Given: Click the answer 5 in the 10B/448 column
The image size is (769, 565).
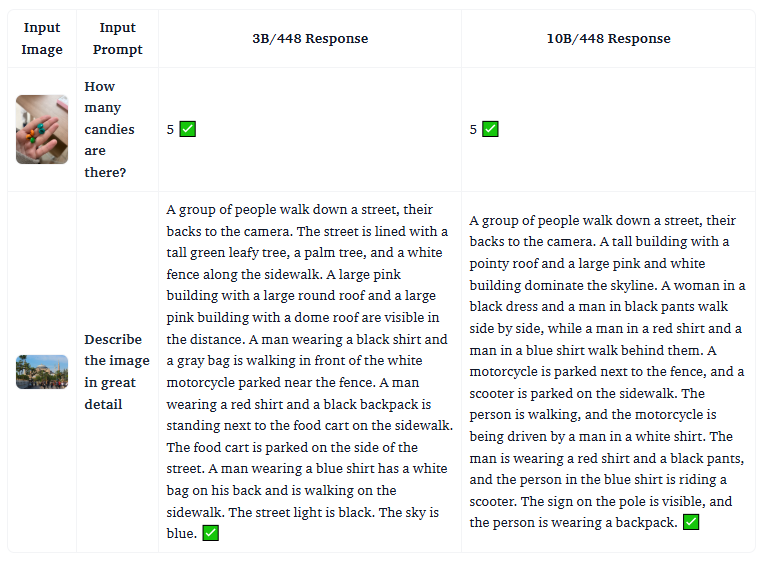Looking at the screenshot, I should [x=473, y=129].
